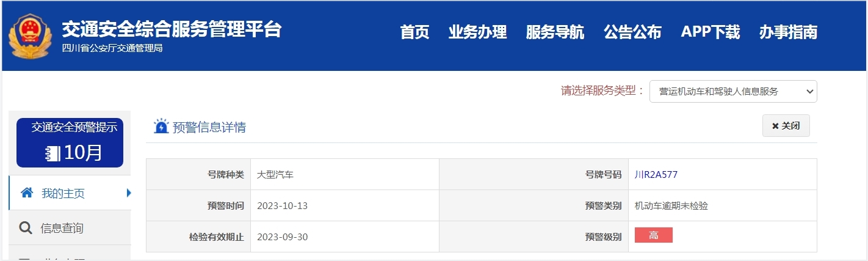This screenshot has height=261, width=868.
Task: Select 我的主页 in the sidebar
Action: coord(70,193)
